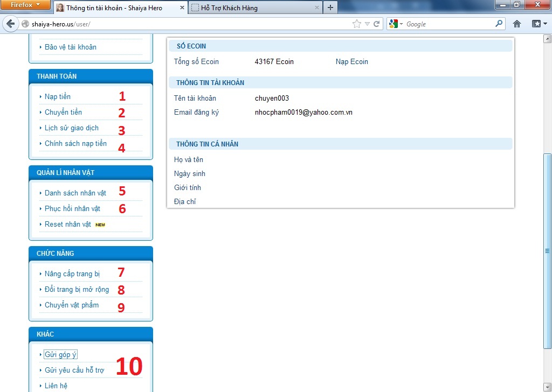Click the browser Back arrow button

[10, 24]
